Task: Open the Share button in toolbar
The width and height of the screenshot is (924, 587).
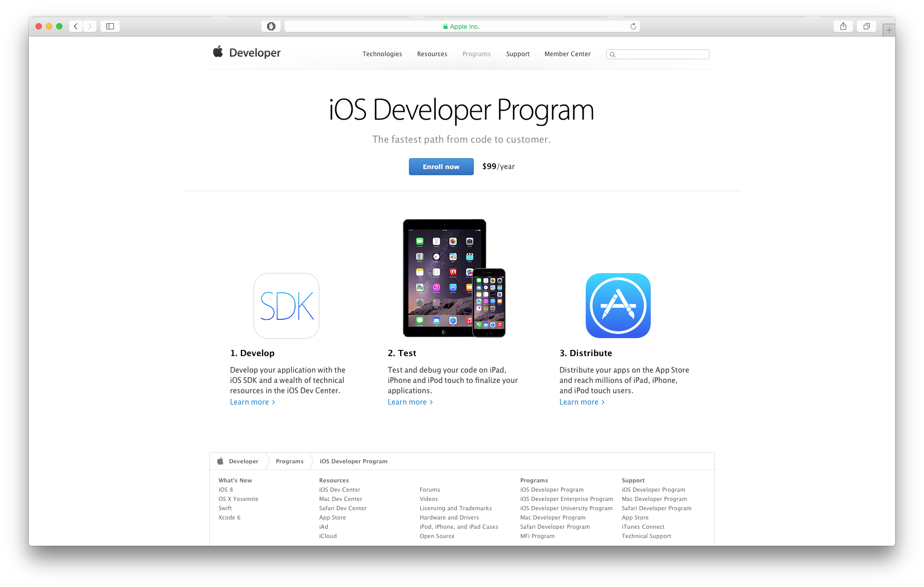Action: pos(843,26)
